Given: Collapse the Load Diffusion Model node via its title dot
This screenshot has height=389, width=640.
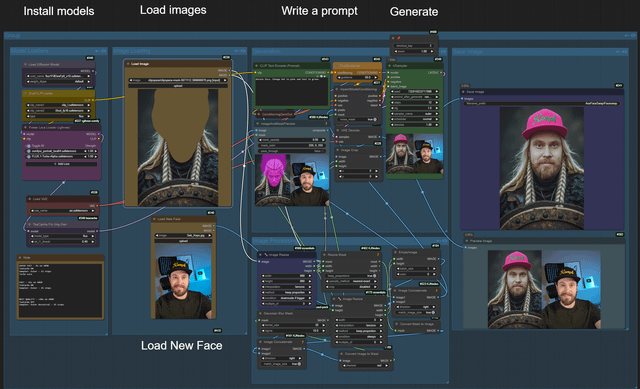Looking at the screenshot, I should tap(25, 64).
